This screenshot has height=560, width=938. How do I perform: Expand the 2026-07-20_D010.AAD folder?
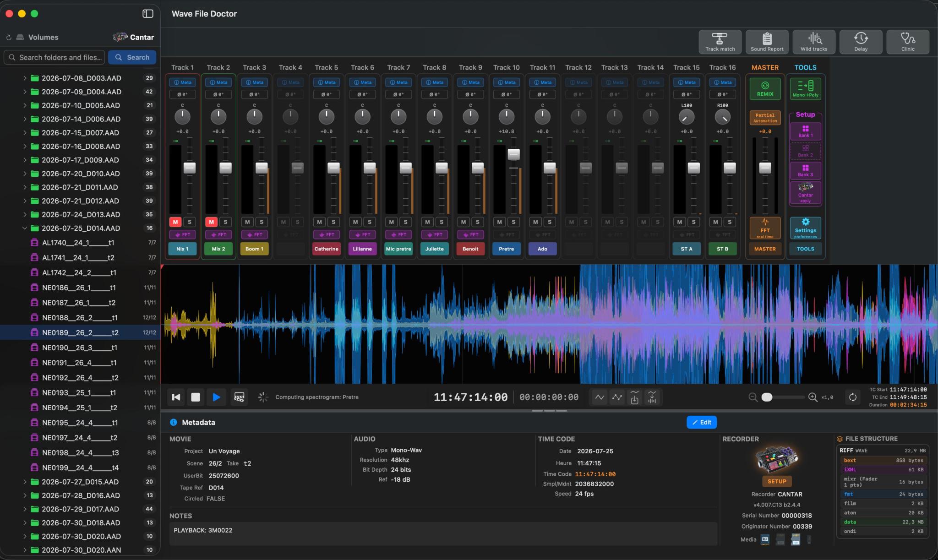coord(25,174)
